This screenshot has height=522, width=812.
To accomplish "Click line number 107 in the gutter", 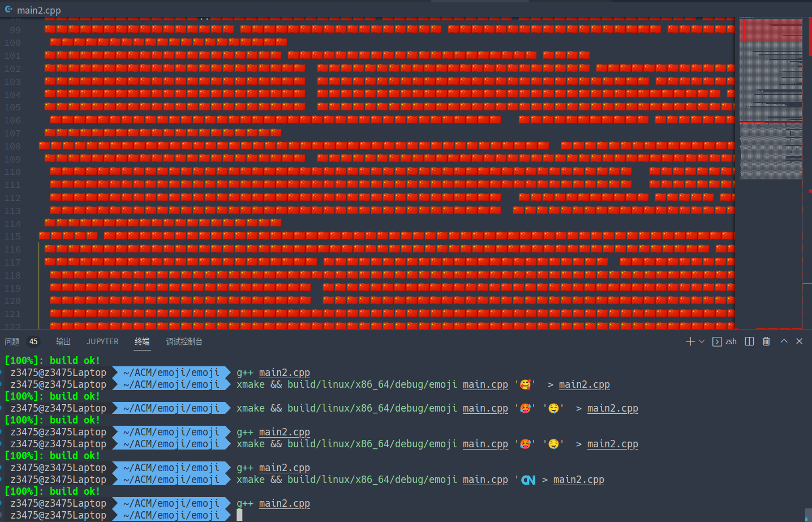I will 13,134.
